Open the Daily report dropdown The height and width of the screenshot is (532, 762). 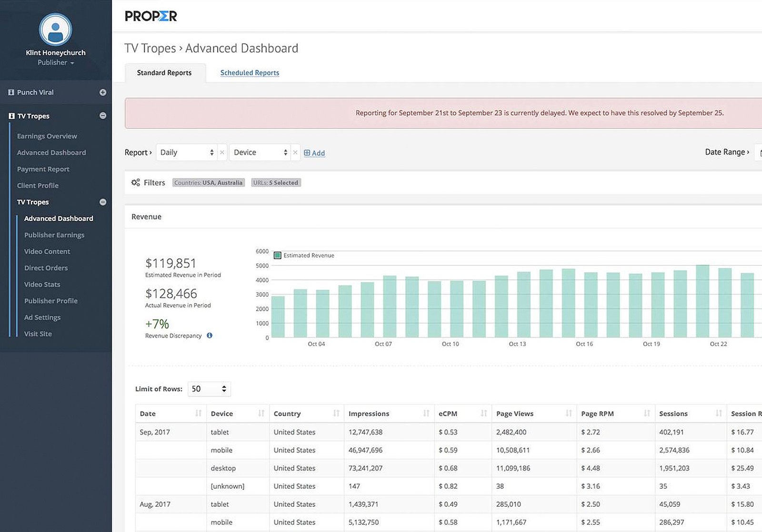click(x=187, y=152)
